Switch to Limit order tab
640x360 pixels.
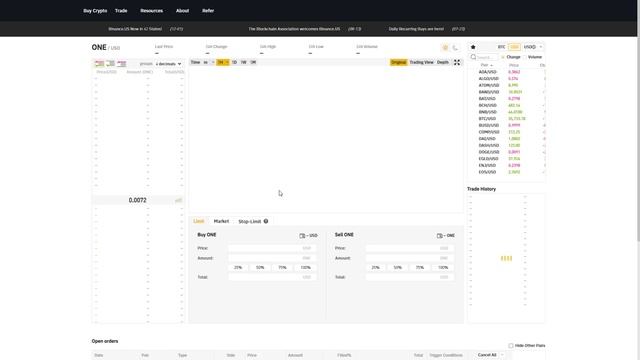click(x=198, y=221)
